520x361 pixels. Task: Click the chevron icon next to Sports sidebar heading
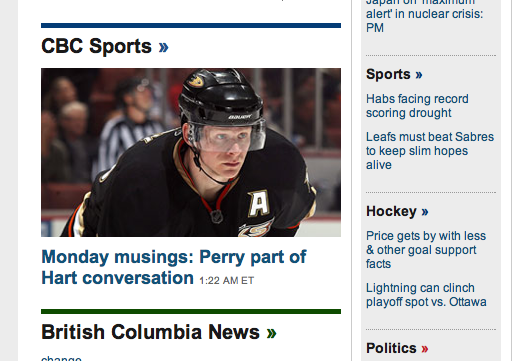click(x=419, y=75)
